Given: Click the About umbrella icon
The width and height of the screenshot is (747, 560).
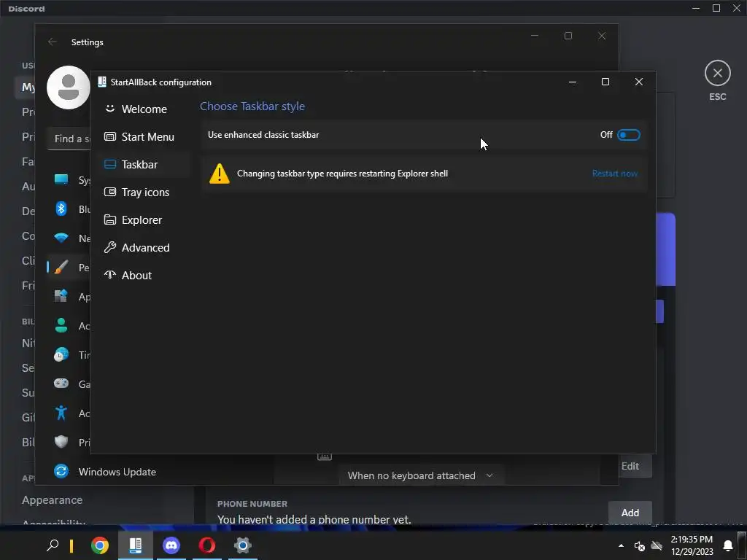Looking at the screenshot, I should point(110,275).
